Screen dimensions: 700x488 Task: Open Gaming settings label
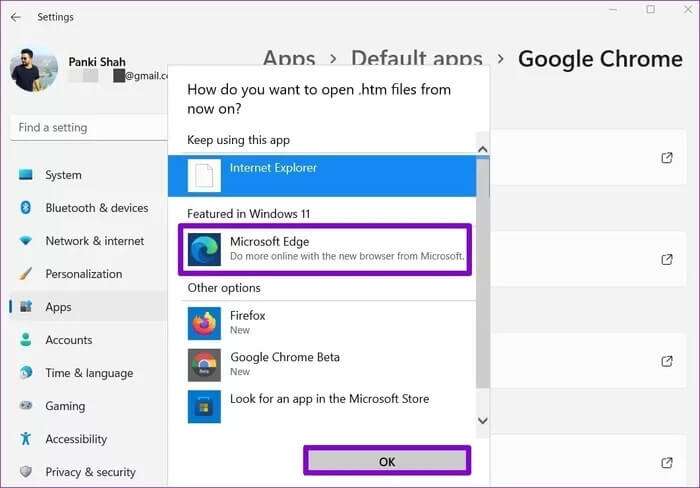click(x=65, y=406)
